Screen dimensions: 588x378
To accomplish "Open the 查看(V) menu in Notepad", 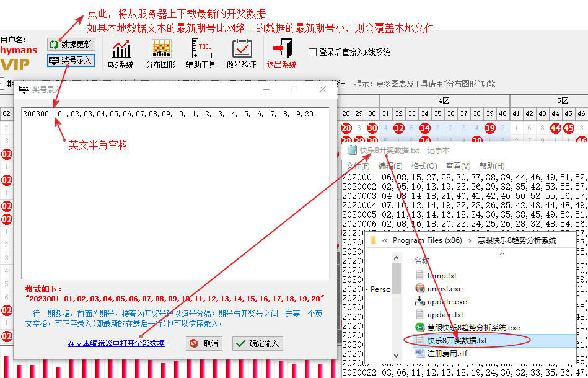I will [x=457, y=166].
